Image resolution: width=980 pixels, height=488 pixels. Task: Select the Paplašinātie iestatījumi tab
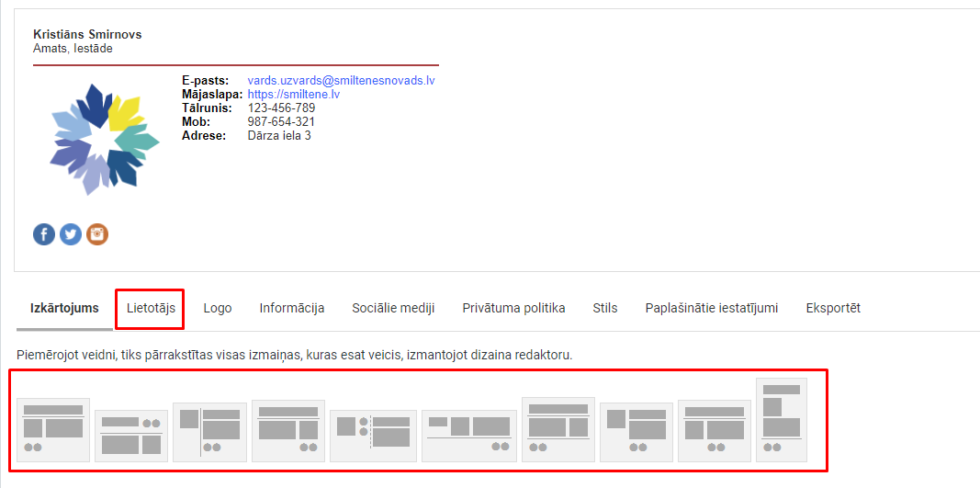[x=712, y=309]
